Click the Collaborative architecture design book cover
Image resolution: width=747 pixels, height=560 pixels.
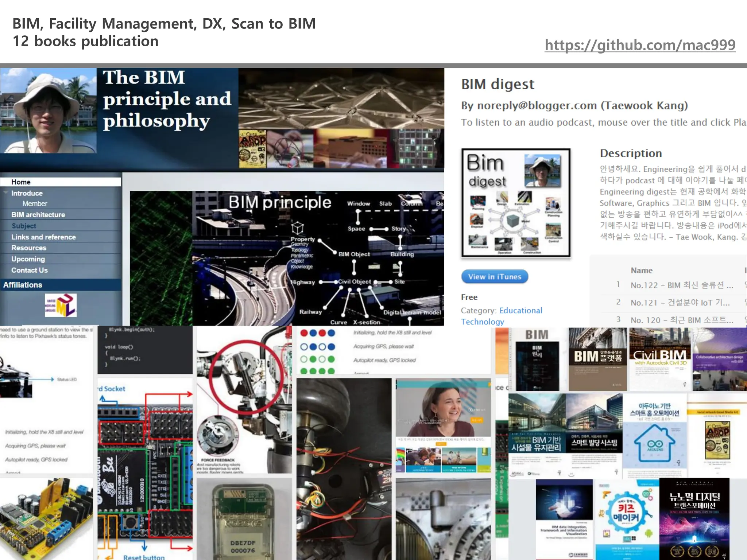pyautogui.click(x=720, y=359)
